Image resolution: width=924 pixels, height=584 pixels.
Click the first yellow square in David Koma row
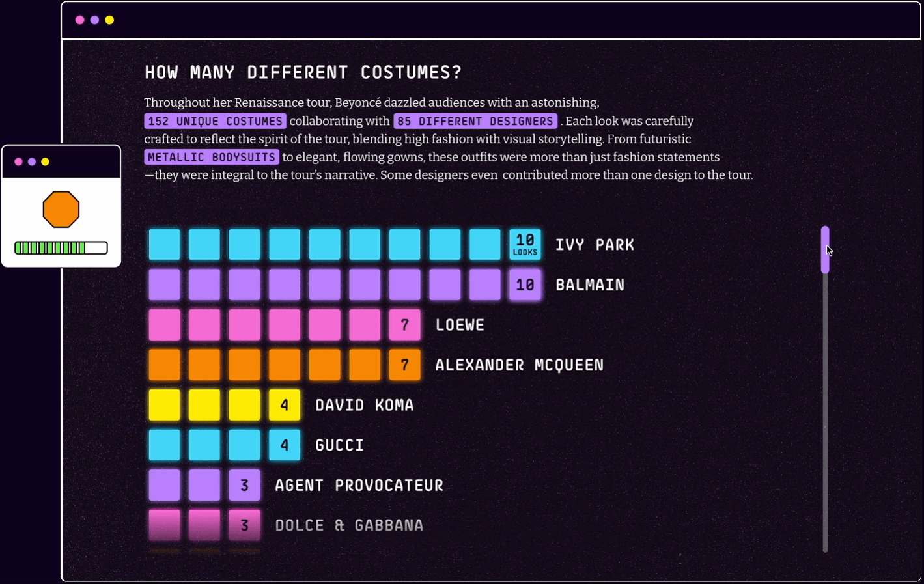coord(164,405)
